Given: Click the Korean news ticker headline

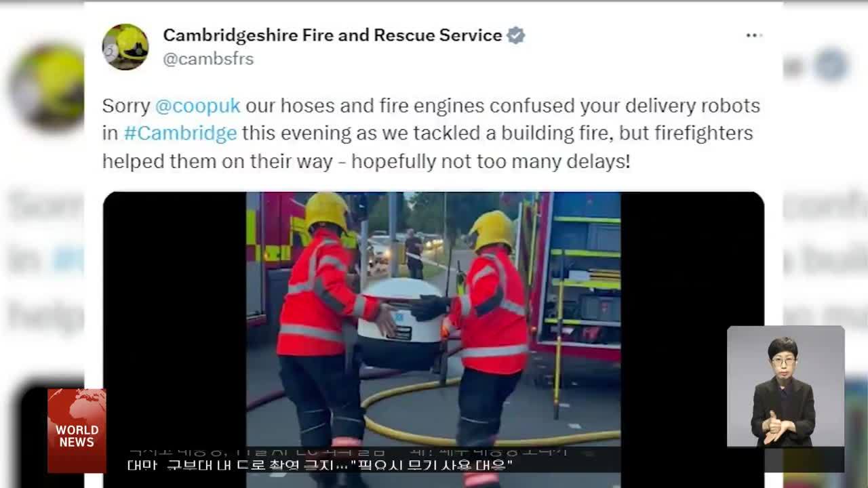Looking at the screenshot, I should point(319,465).
